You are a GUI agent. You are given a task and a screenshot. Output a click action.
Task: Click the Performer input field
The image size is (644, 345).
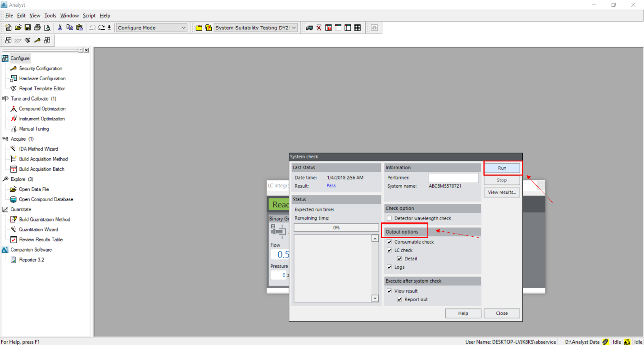tap(453, 177)
